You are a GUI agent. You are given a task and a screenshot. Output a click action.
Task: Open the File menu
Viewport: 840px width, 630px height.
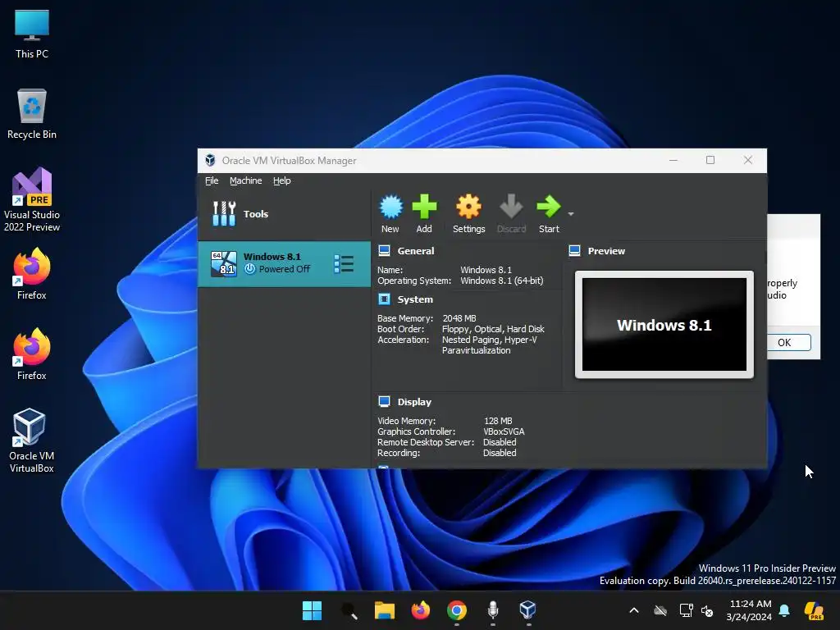click(212, 180)
